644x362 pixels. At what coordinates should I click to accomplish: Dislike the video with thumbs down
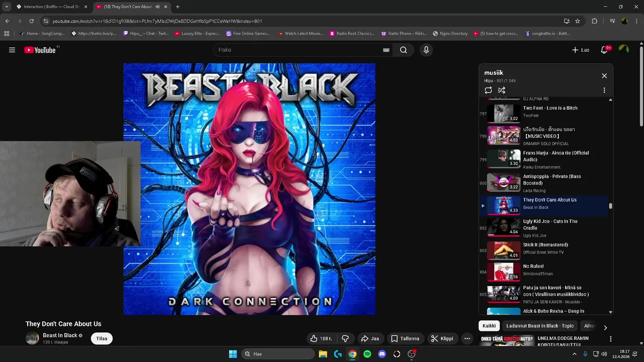[345, 338]
